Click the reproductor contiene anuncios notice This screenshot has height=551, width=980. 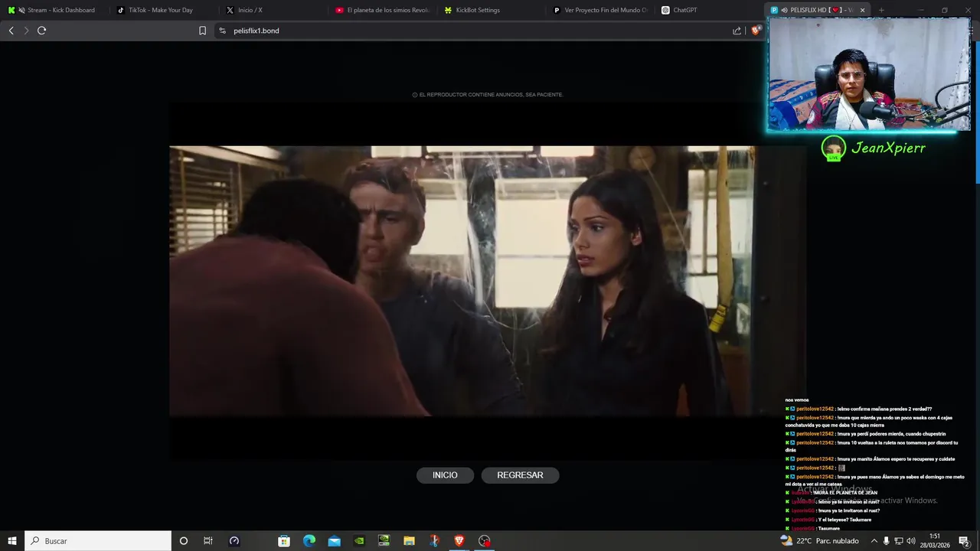point(488,95)
